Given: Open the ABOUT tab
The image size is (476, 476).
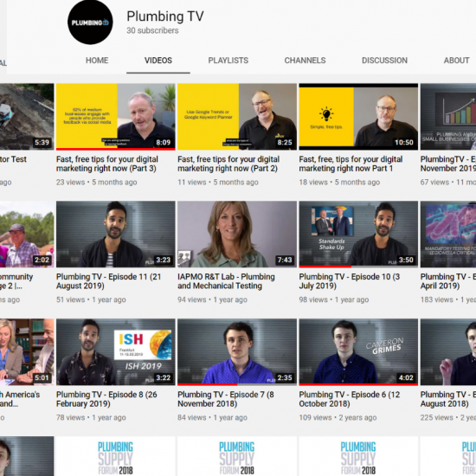Looking at the screenshot, I should click(x=457, y=61).
